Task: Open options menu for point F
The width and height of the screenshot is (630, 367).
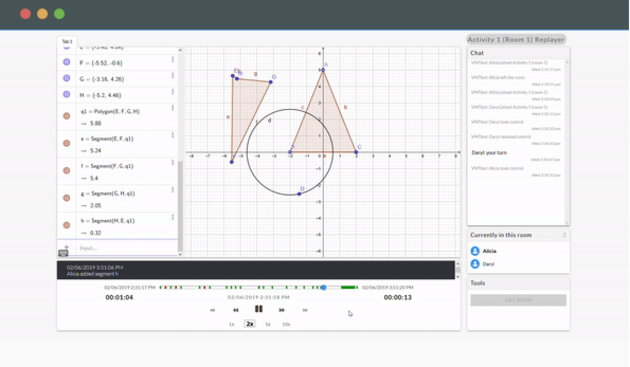Action: (173, 59)
